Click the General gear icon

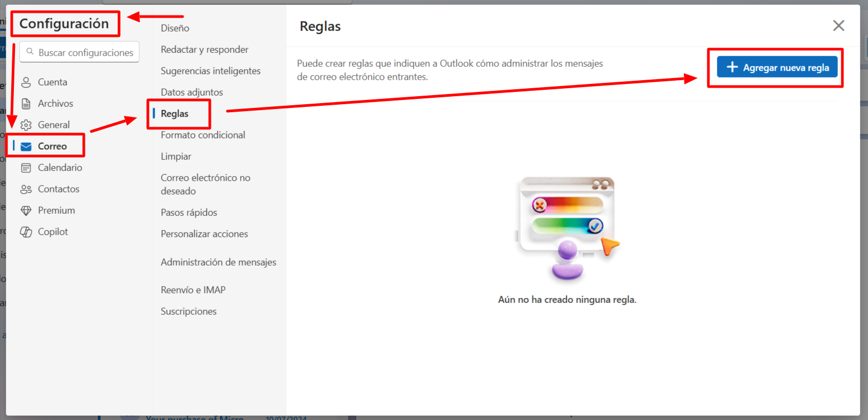[x=26, y=125]
